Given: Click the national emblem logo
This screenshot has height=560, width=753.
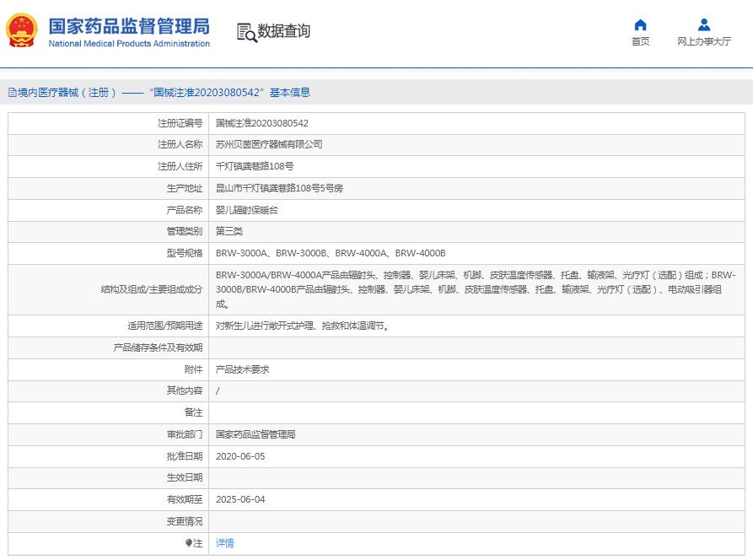Looking at the screenshot, I should pos(22,30).
